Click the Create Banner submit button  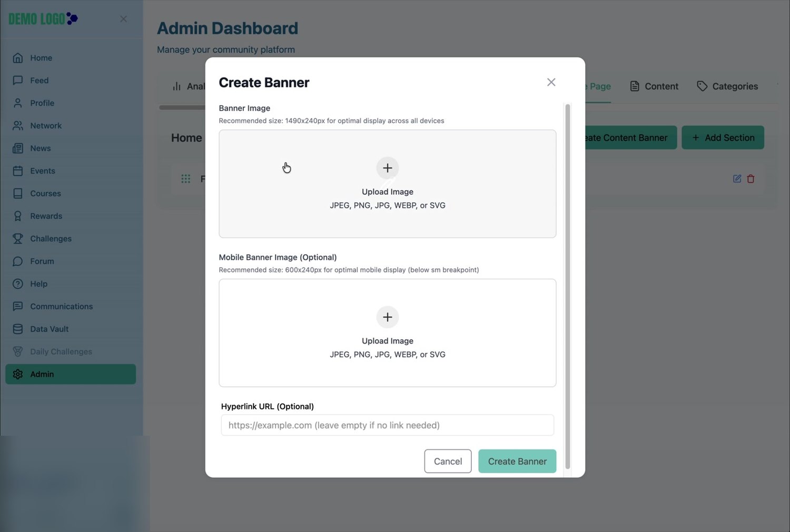517,461
